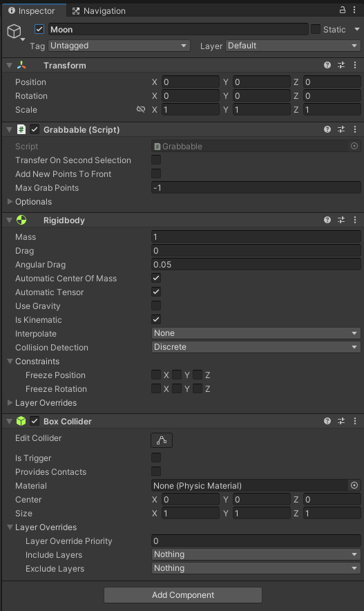Enable Provides Contacts checkbox
The image size is (364, 611).
coord(156,471)
